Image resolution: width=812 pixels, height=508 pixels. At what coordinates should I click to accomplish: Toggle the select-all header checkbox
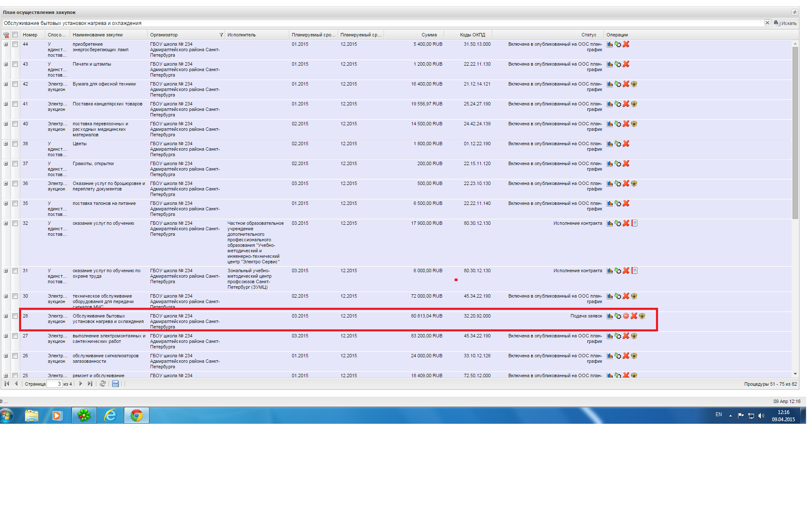15,35
